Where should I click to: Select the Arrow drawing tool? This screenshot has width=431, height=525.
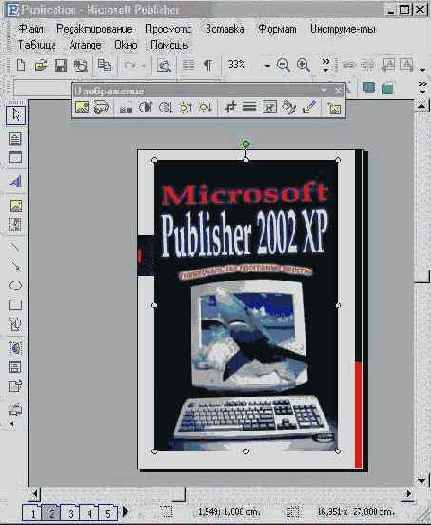click(15, 266)
